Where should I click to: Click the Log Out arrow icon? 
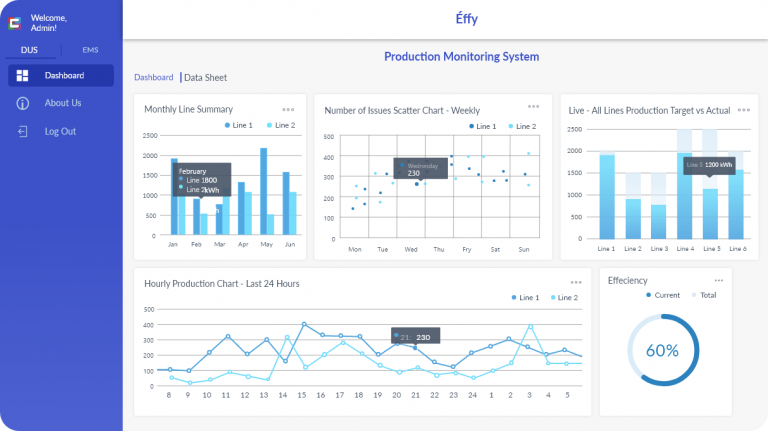click(22, 131)
